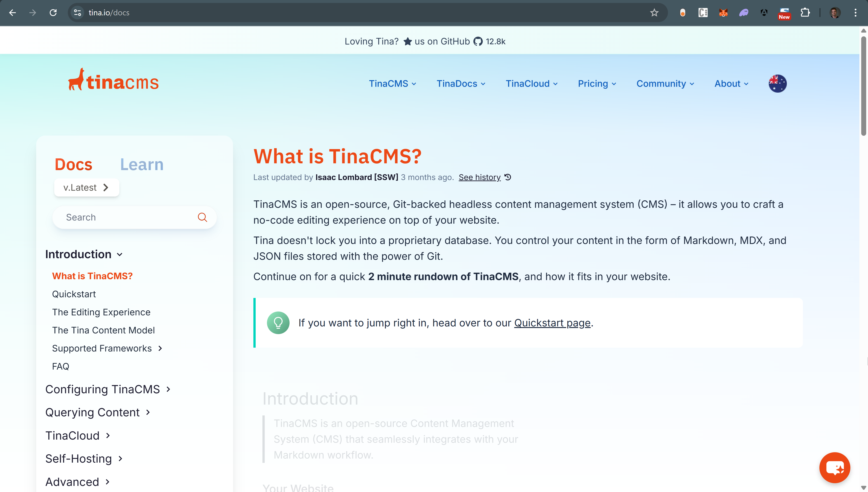The image size is (868, 492).
Task: Follow the Quickstart page link
Action: [552, 323]
